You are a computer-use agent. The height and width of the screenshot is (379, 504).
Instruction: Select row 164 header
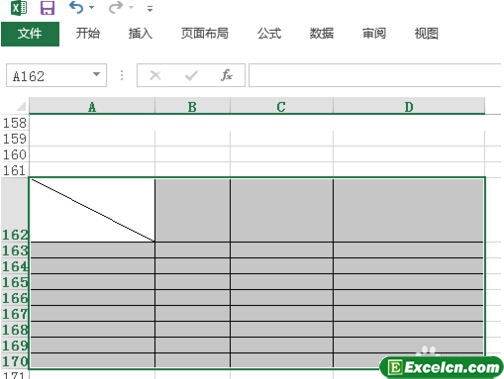[x=15, y=266]
